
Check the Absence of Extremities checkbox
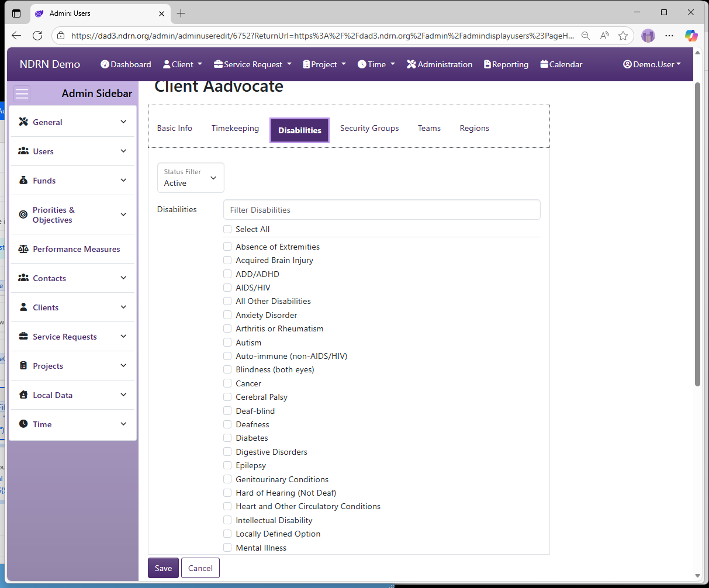[x=227, y=247]
